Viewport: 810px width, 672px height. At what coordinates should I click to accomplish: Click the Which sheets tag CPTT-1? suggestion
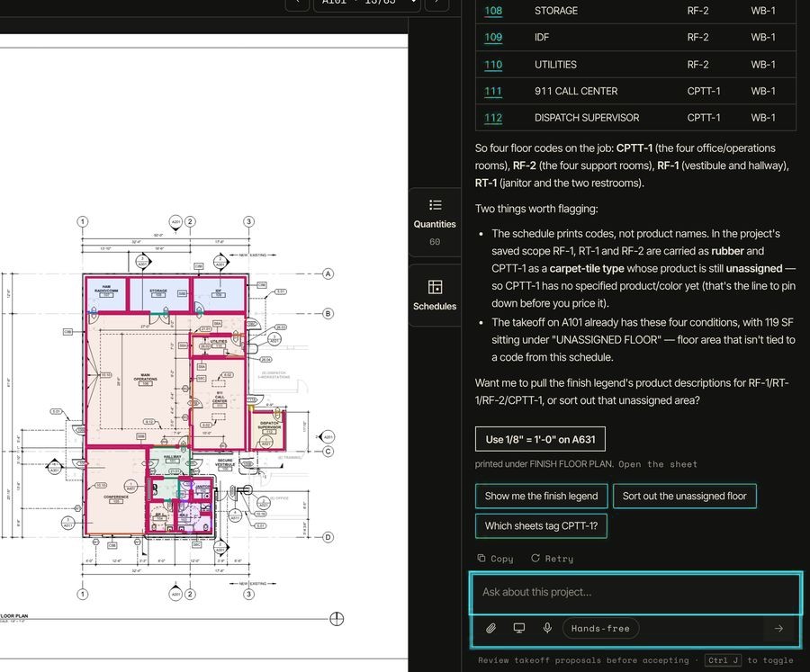click(541, 526)
